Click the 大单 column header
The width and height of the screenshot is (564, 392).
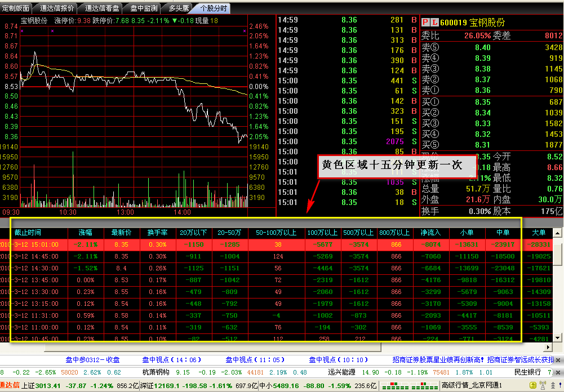tap(539, 233)
